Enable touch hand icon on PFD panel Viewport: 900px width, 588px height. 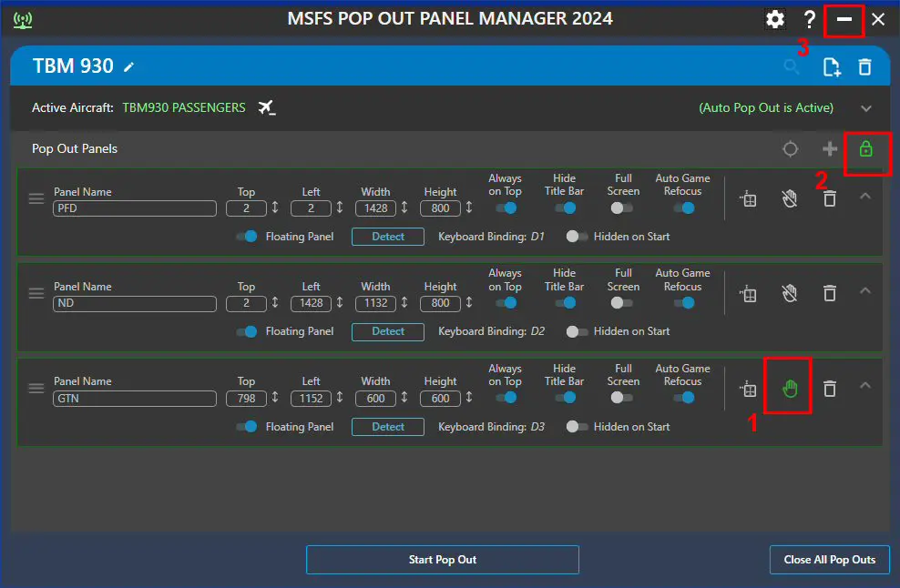coord(789,199)
